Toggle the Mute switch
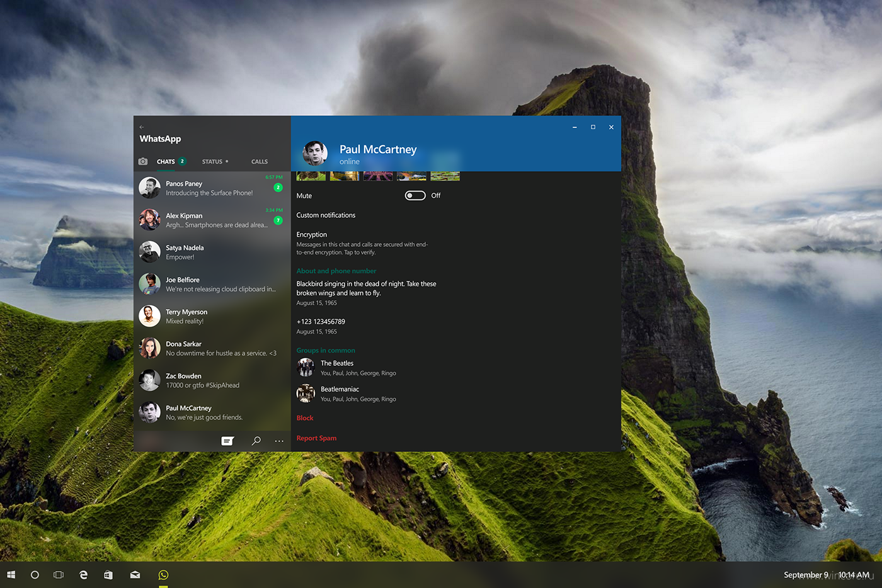Image resolution: width=882 pixels, height=588 pixels. click(x=415, y=196)
